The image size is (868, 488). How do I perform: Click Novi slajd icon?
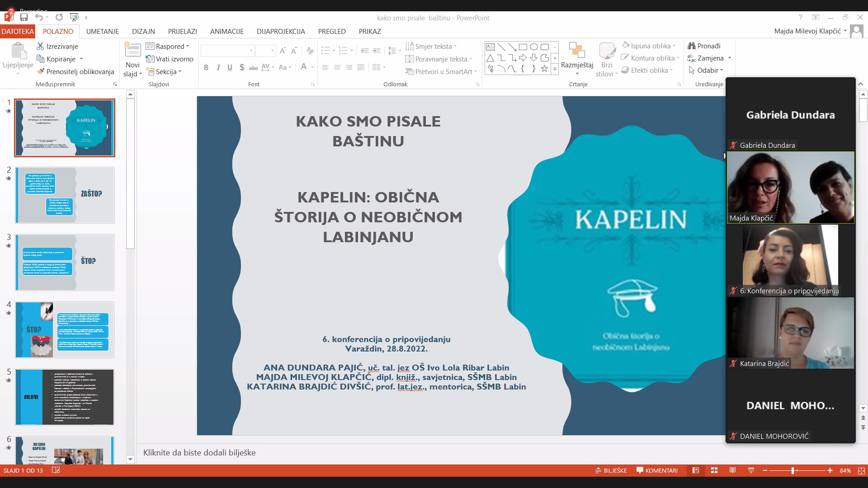click(x=132, y=49)
